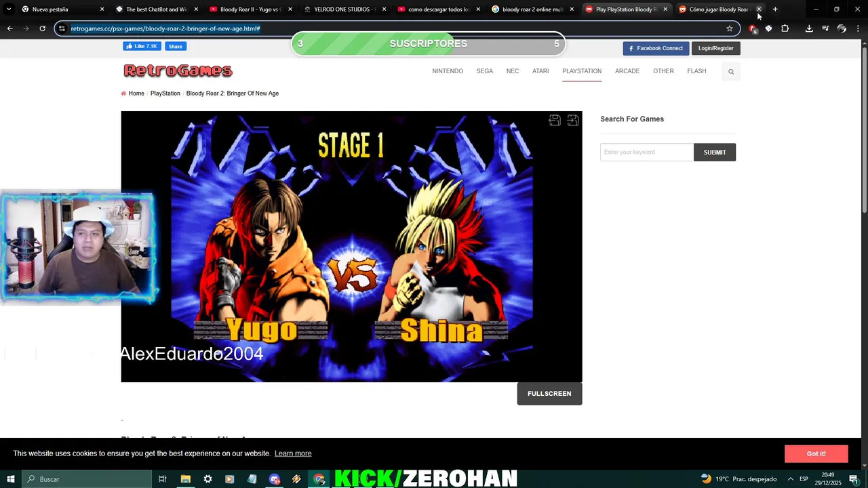Show hidden system tray icons
Viewport: 868px width, 488px height.
790,479
